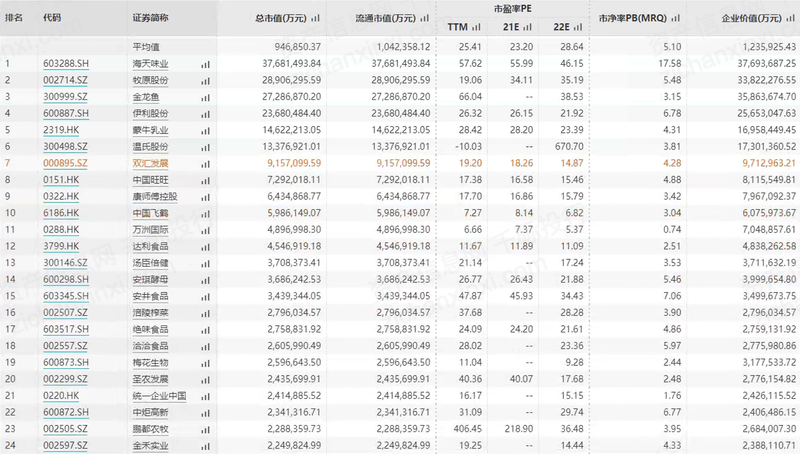
Task: Click the 排名 column header
Action: pos(14,18)
